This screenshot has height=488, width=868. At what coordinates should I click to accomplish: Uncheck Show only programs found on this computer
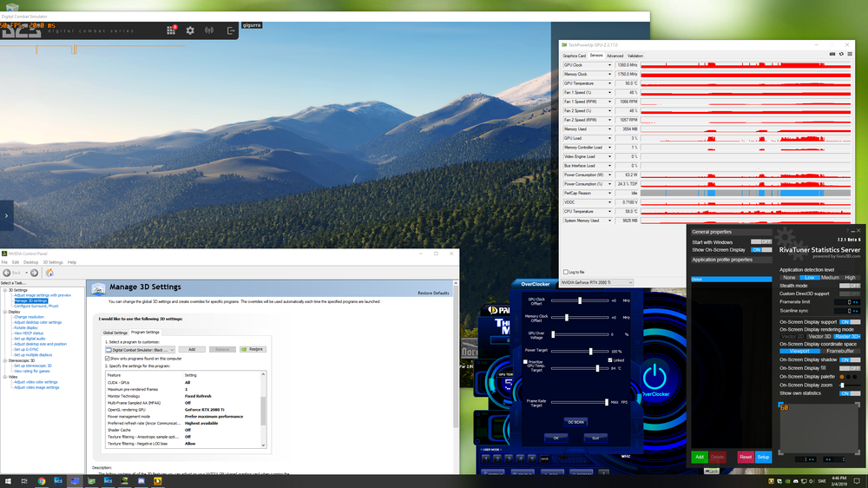pos(108,358)
